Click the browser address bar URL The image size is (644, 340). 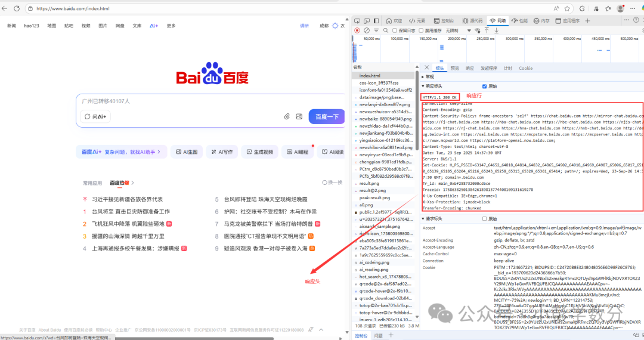tap(73, 8)
